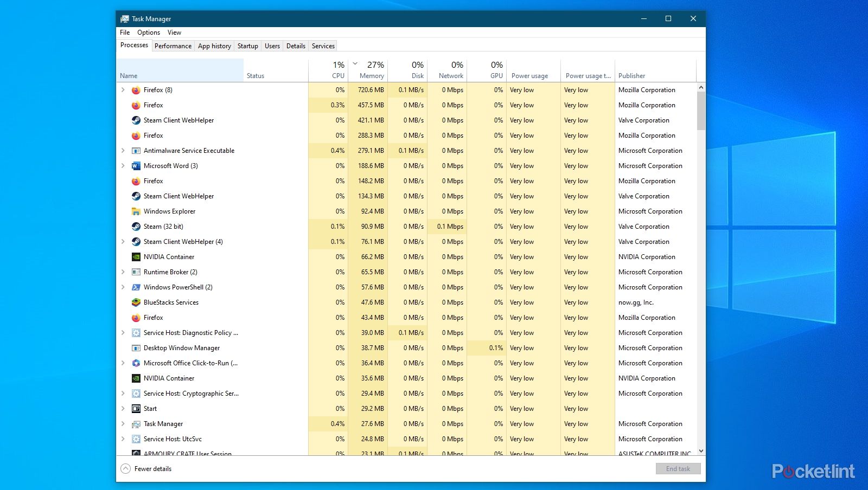Screen dimensions: 868x490
Task: Click the scrollbar down arrow
Action: pos(701,451)
